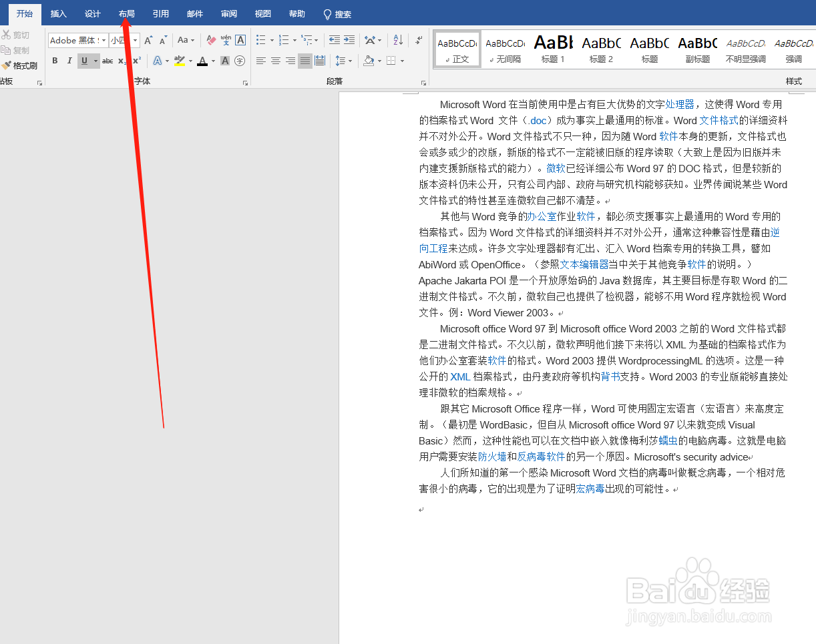Open the 视图 (View) tab
Viewport: 816px width, 644px height.
point(263,14)
